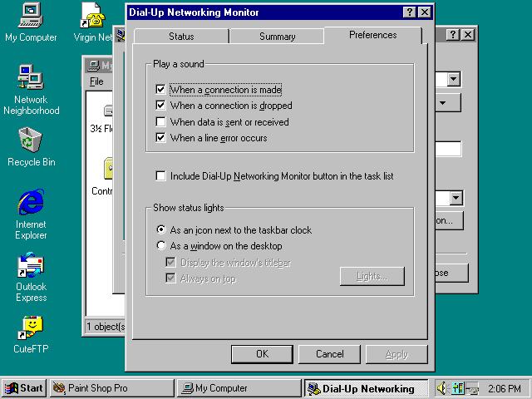Open the lower combo box arrow behind the monitor
Screen dimensions: 532x399
pyautogui.click(x=456, y=198)
